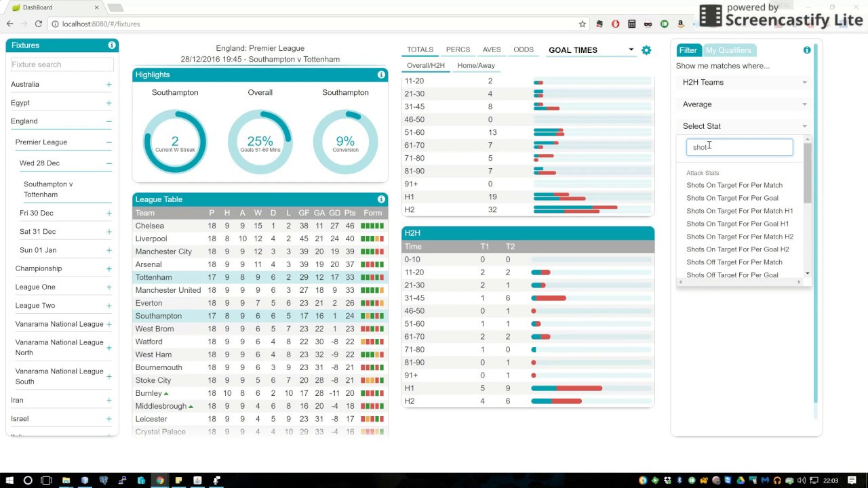The width and height of the screenshot is (868, 488).
Task: Click the League Table info icon
Action: point(381,199)
